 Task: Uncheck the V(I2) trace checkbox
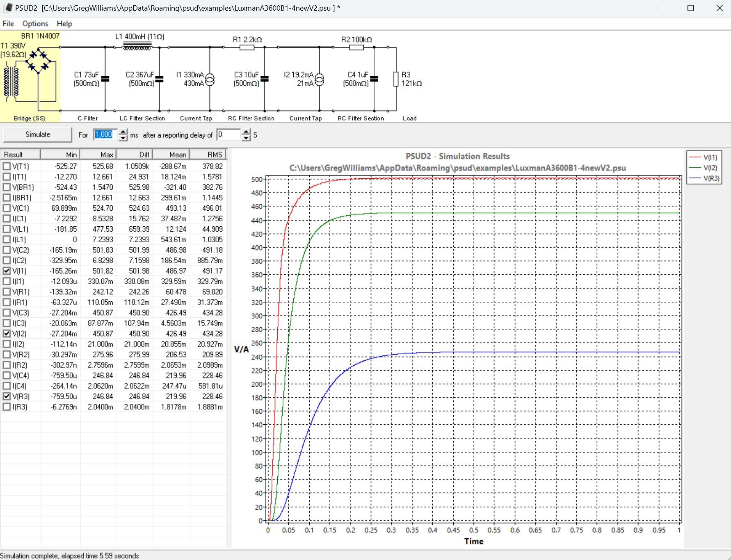click(x=7, y=334)
